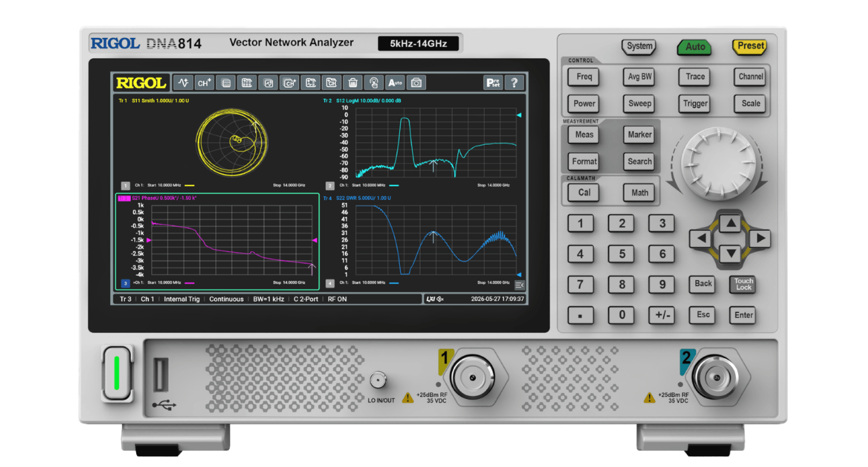Open the Avg BW control menu

click(640, 77)
